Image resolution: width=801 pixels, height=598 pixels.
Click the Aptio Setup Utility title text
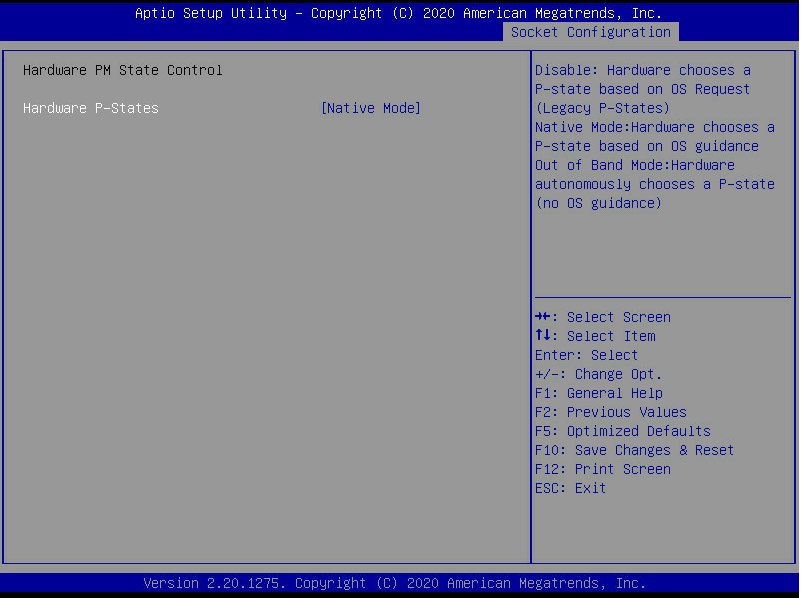398,13
